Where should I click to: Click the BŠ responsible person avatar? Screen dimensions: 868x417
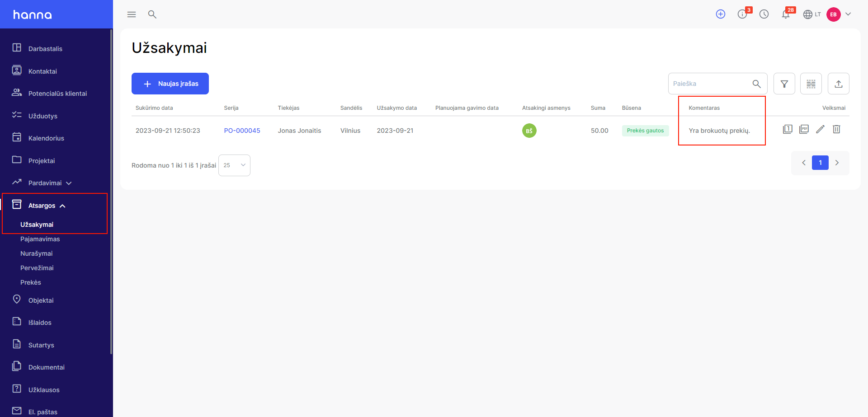(x=529, y=131)
